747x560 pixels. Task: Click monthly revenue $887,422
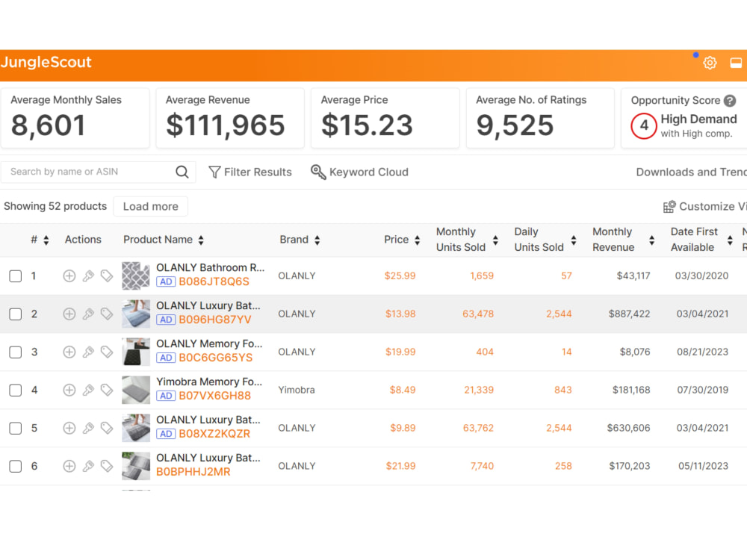pyautogui.click(x=629, y=314)
